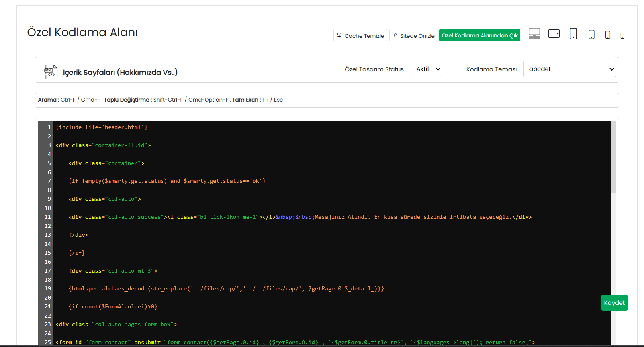Click the Sitede Önizle button
Screen dimensions: 644x347
tap(413, 35)
